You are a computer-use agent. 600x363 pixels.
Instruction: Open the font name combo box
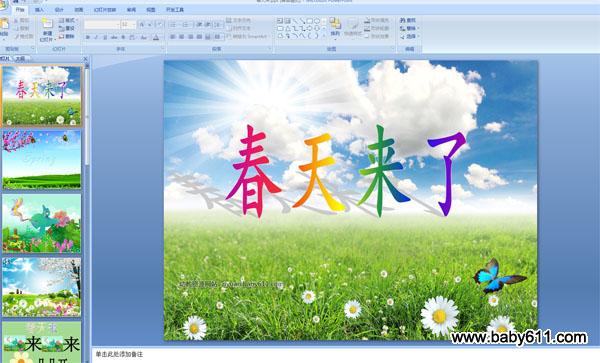(102, 24)
